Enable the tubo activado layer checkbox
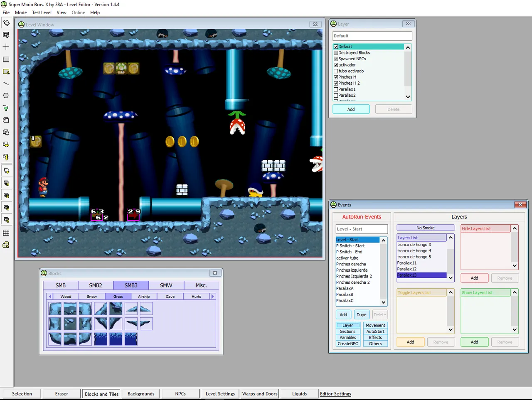Viewport: 532px width, 400px height. (336, 71)
